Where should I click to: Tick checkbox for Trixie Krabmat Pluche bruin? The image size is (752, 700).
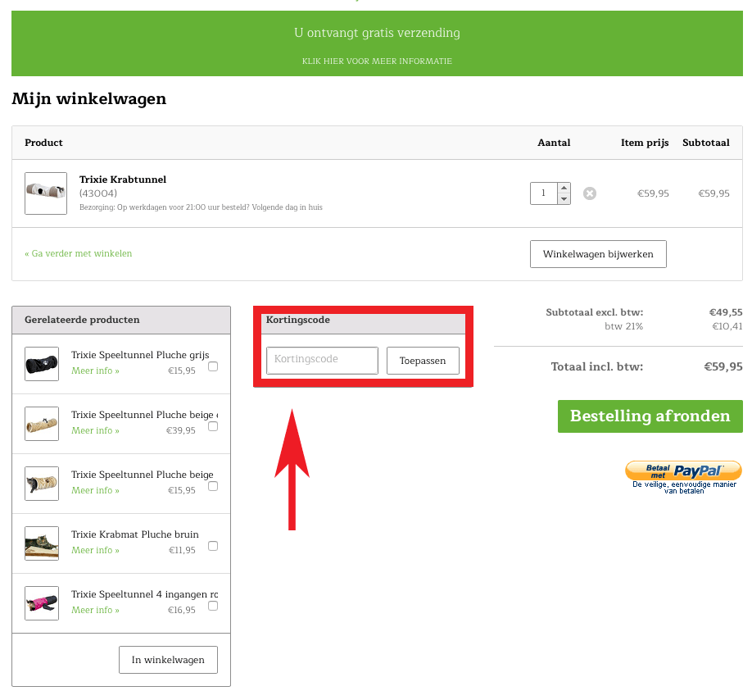(x=213, y=546)
